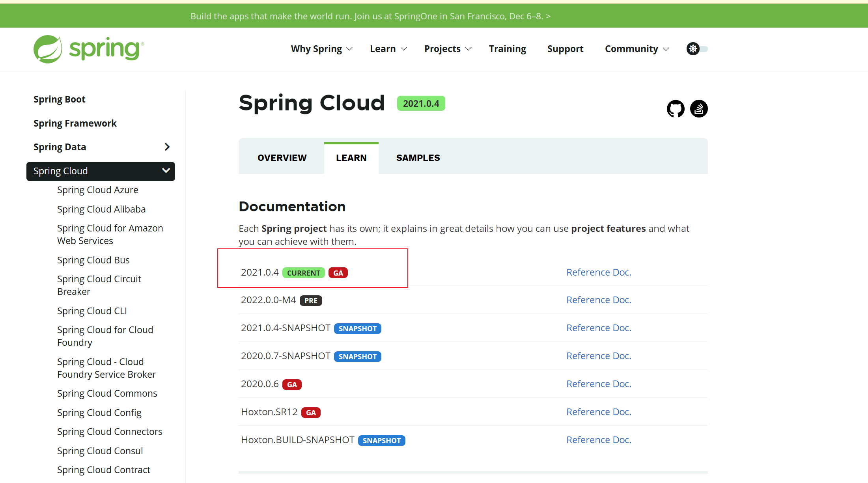Viewport: 868px width, 483px height.
Task: Click the SNAPSHOT badge on 2021.0.4-SNAPSHOT
Action: tap(358, 328)
